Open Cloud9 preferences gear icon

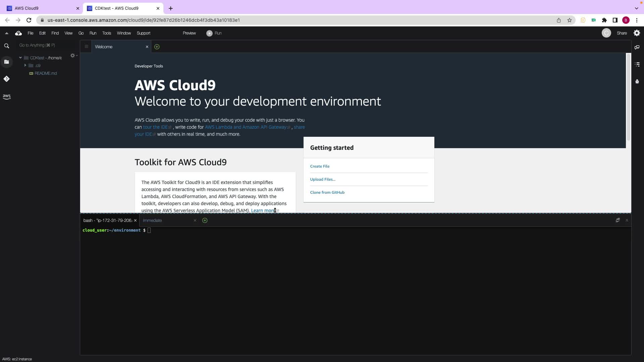[x=637, y=33]
